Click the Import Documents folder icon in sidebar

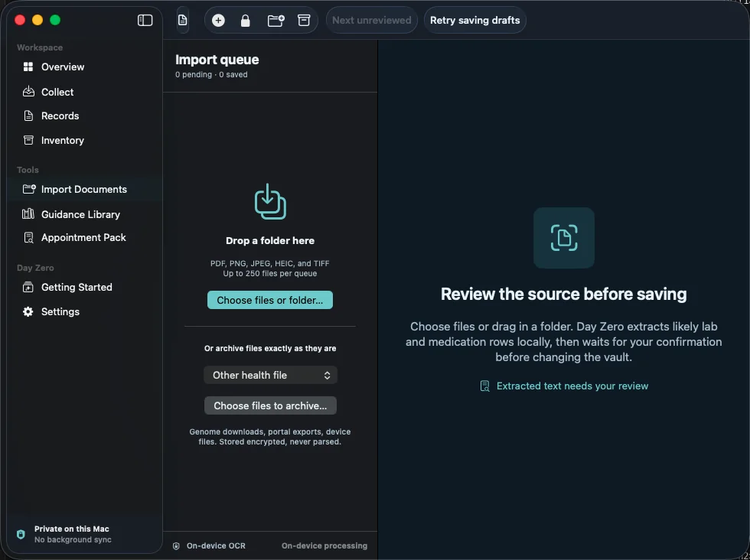click(x=29, y=189)
